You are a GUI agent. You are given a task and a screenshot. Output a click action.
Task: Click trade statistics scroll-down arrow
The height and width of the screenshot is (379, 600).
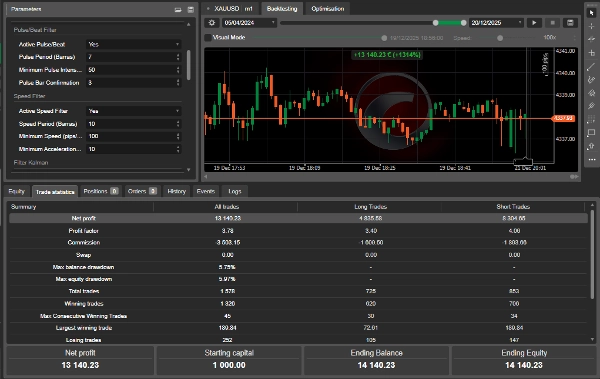coord(592,339)
